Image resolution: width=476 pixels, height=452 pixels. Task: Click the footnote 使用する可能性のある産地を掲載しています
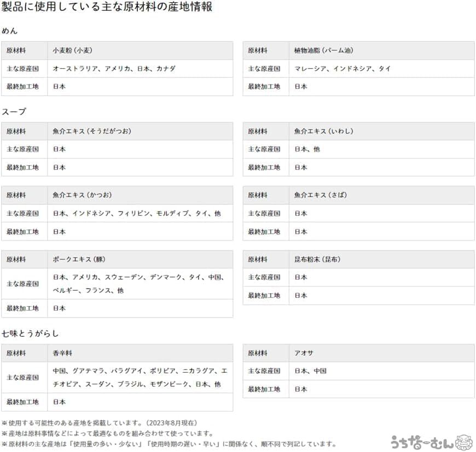[99, 423]
